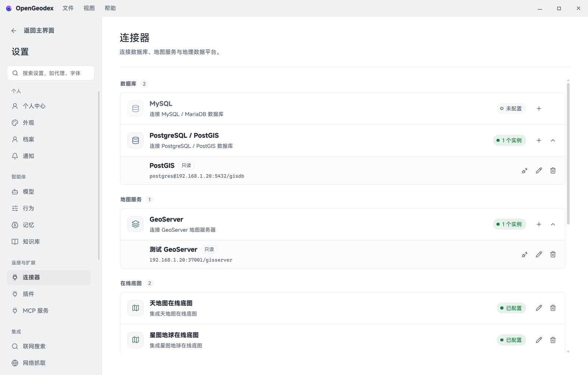Image resolution: width=588 pixels, height=375 pixels.
Task: Delete the 星图地球在线底图 connector
Action: pyautogui.click(x=553, y=340)
